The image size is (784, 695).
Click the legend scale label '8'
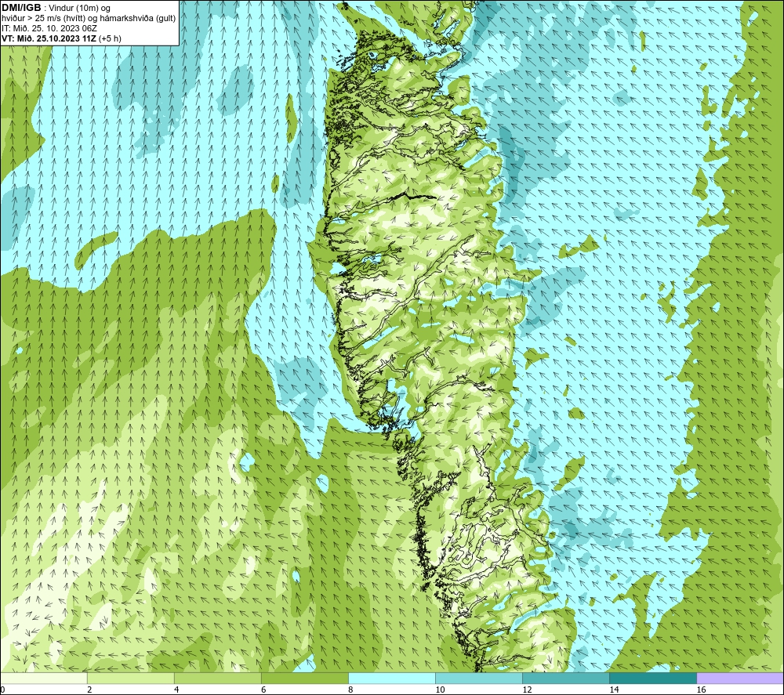(x=350, y=690)
